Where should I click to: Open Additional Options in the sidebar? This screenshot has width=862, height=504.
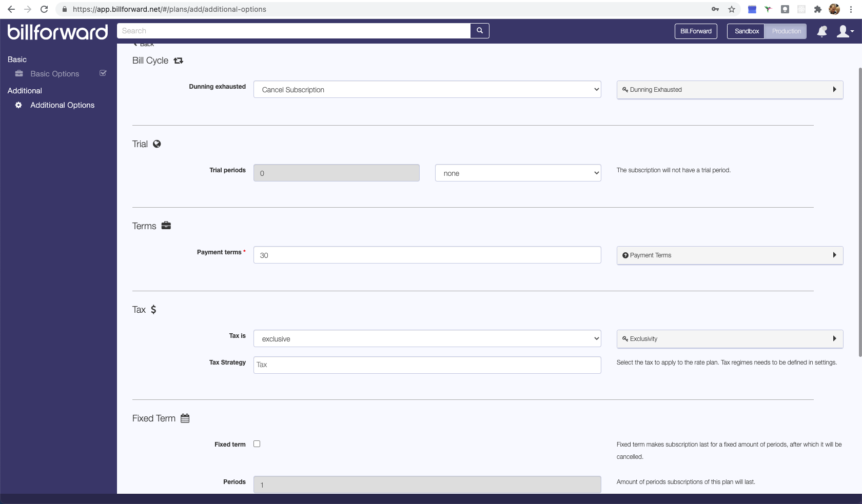[62, 105]
